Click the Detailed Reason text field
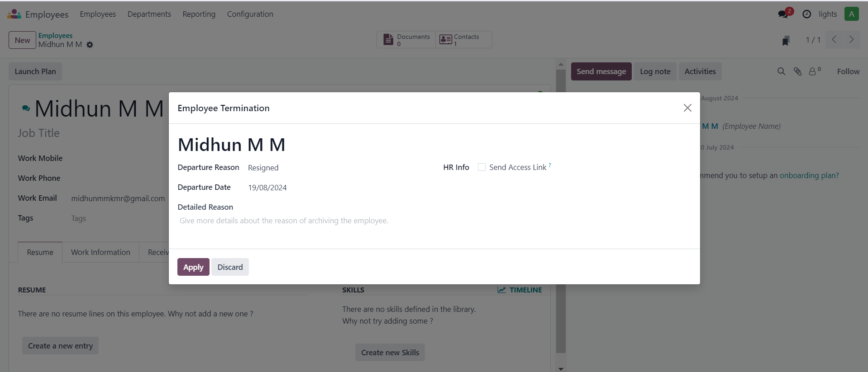Viewport: 868px width, 372px height. pos(434,221)
